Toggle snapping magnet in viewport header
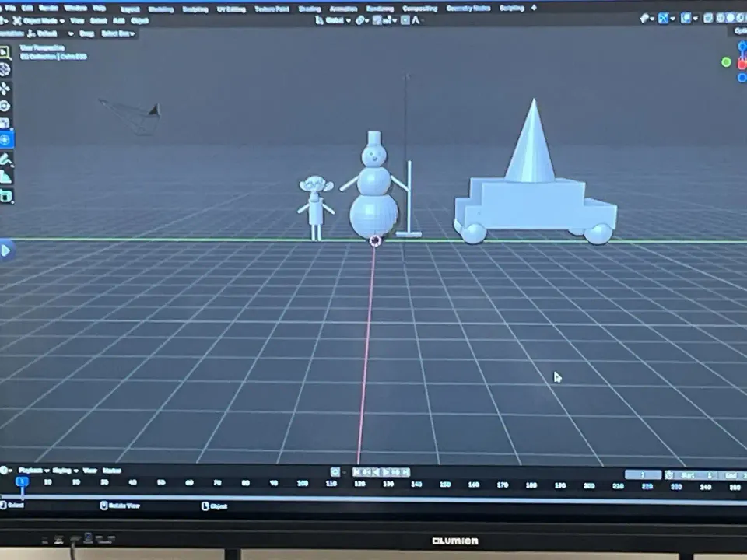Screen dimensions: 747x560 (377, 20)
